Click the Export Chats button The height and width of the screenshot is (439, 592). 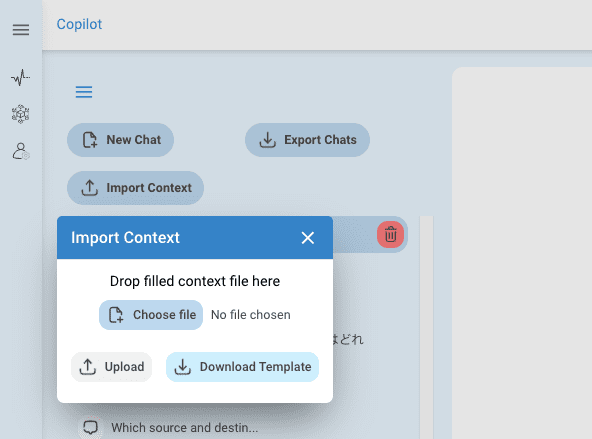click(x=307, y=140)
